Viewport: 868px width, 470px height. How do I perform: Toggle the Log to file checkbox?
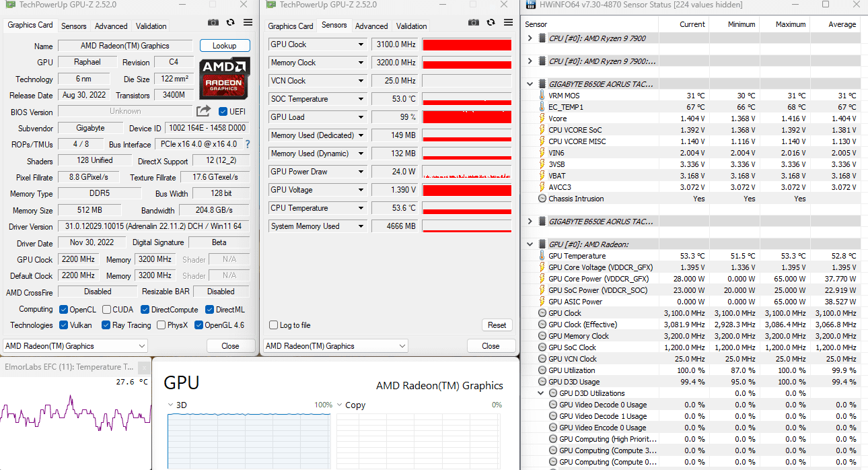pyautogui.click(x=273, y=325)
